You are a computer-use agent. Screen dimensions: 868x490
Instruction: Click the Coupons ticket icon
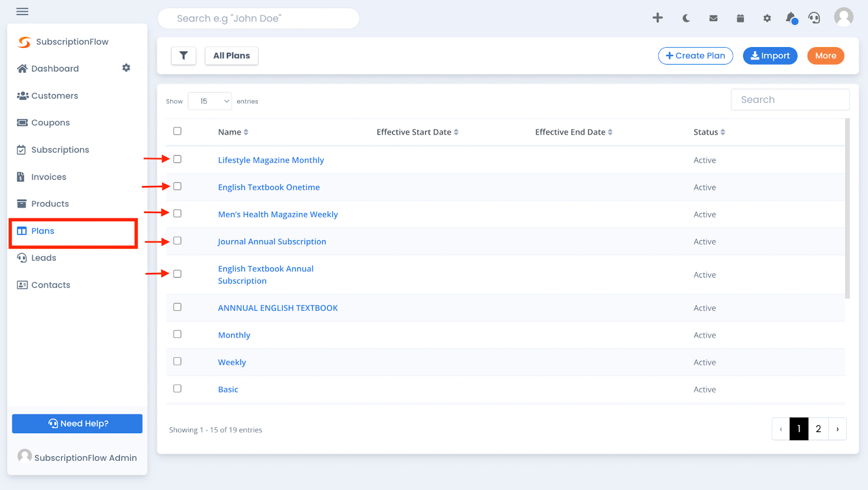pyautogui.click(x=22, y=122)
